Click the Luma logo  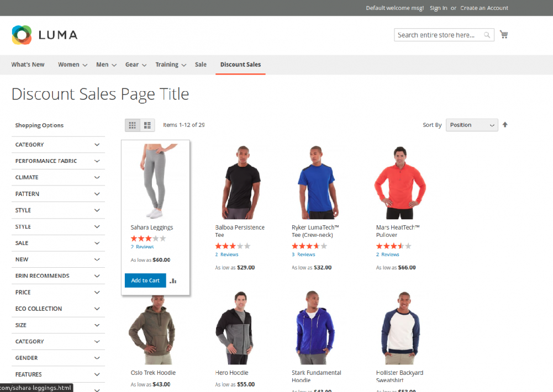pos(44,34)
